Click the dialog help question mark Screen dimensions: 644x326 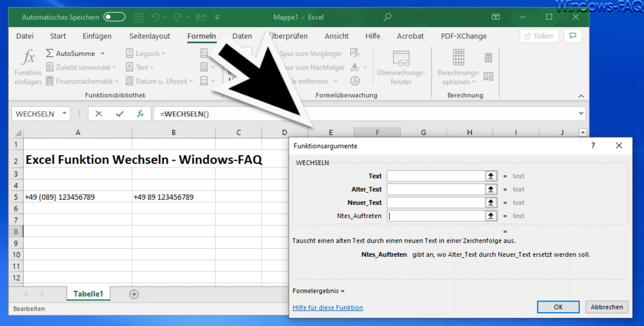(x=592, y=146)
